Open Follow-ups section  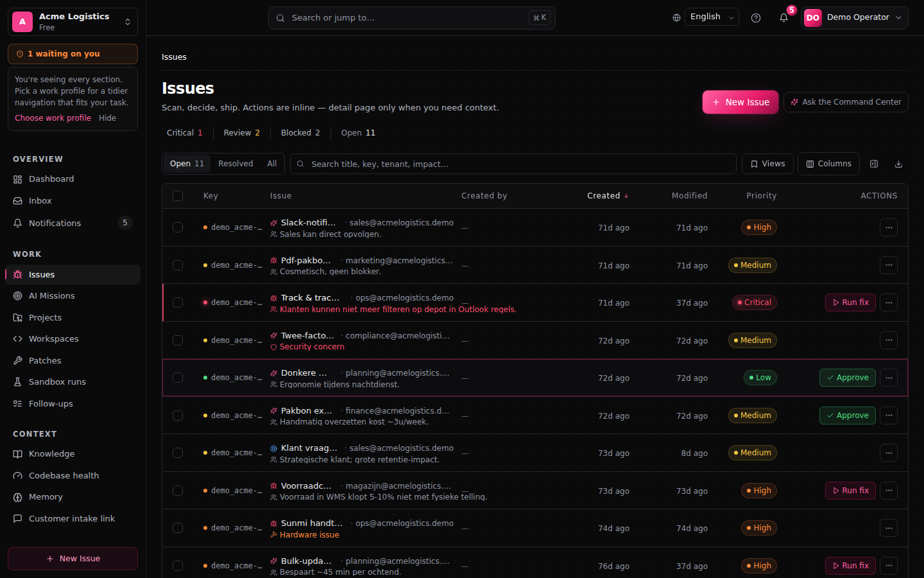coord(73,404)
